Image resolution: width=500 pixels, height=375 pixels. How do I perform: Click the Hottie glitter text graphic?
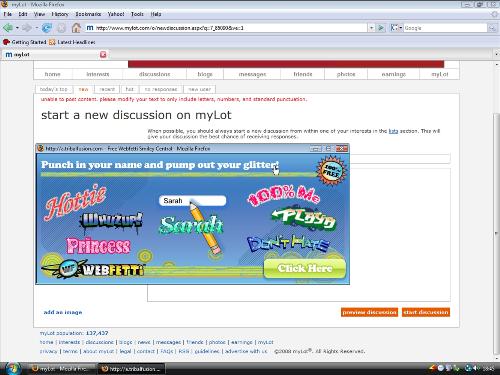click(75, 202)
